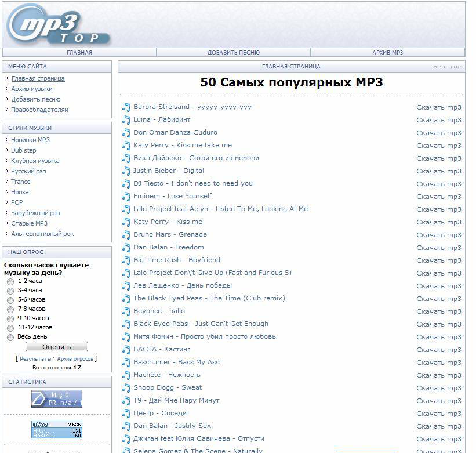Click note icon beside Eminem - Lose Yourself

pos(126,197)
